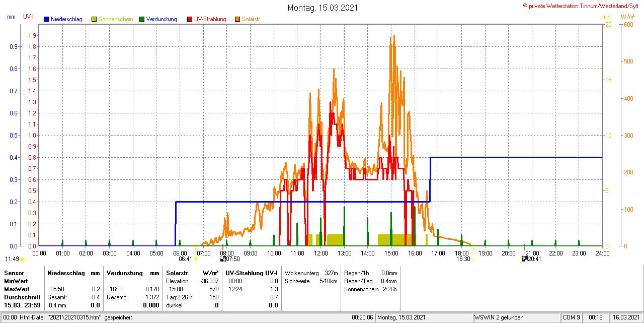Viewport: 644px width, 323px height.
Task: Click the Solarstr. column header in table
Action: (178, 273)
